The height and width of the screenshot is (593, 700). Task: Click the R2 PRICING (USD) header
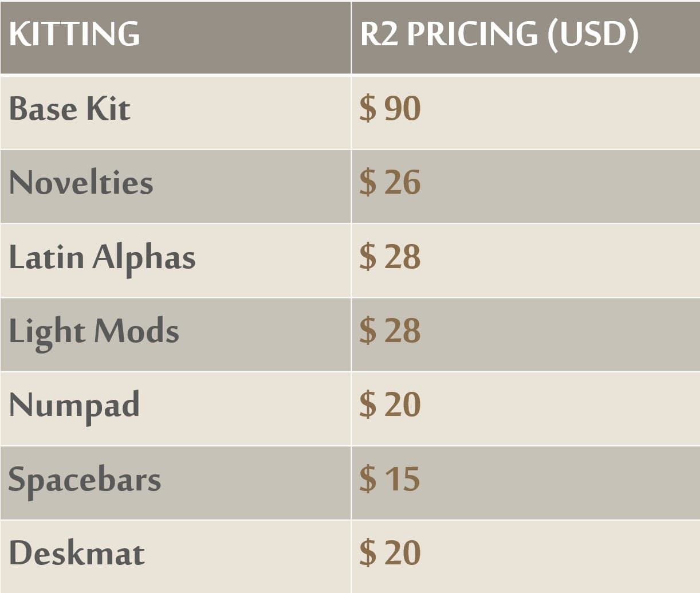point(499,34)
